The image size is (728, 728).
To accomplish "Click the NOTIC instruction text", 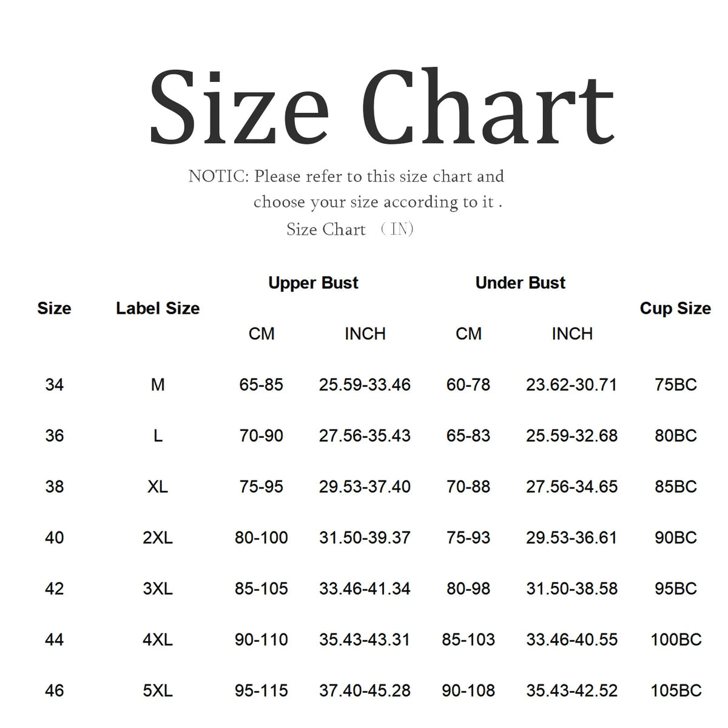I will point(346,189).
